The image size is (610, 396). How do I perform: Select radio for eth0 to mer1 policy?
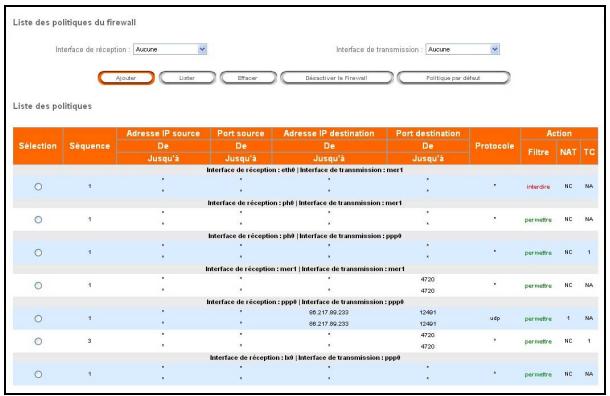[38, 186]
